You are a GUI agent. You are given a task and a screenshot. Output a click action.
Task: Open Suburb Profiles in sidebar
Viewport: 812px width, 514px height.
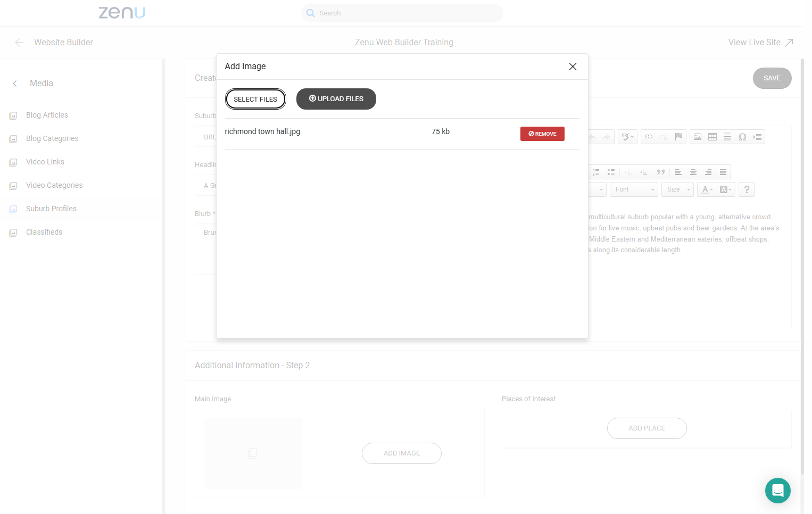tap(51, 209)
